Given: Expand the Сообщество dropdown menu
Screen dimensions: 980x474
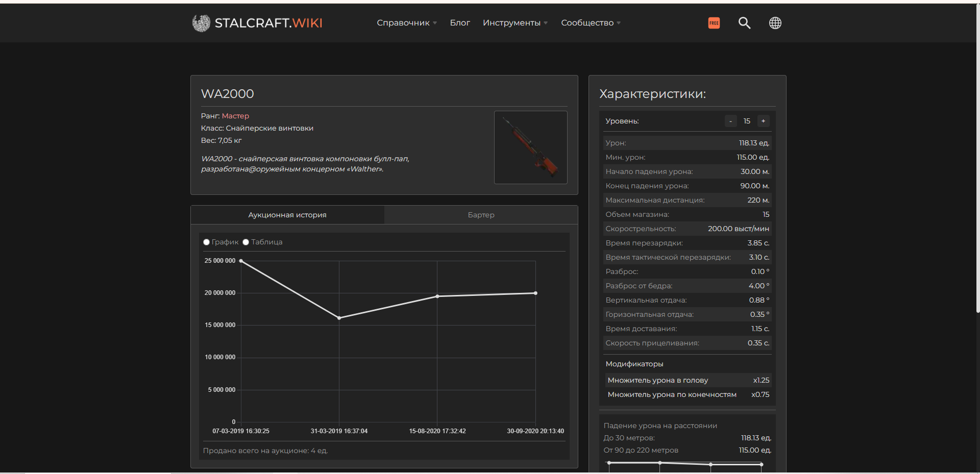Looking at the screenshot, I should point(591,23).
